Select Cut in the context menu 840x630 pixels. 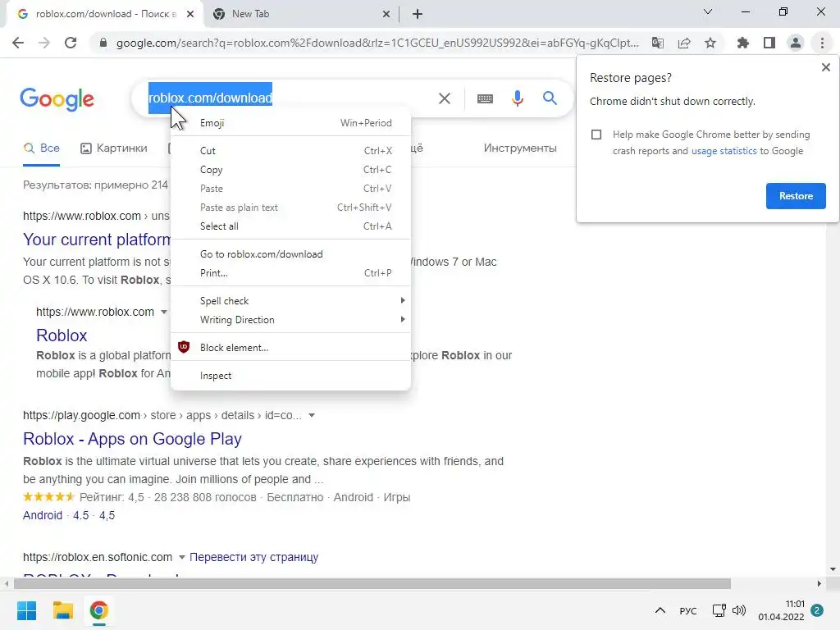click(x=291, y=151)
